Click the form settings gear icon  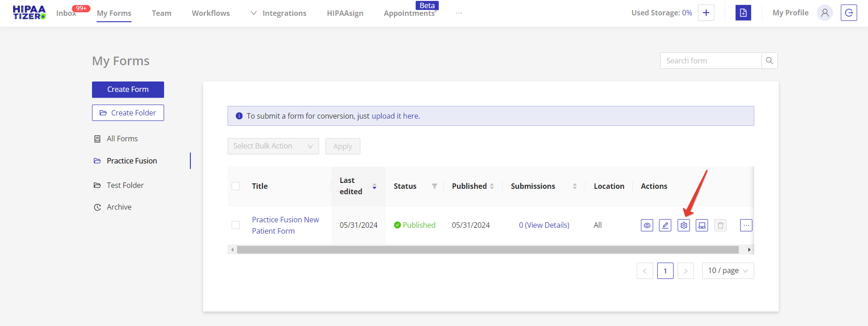point(684,225)
